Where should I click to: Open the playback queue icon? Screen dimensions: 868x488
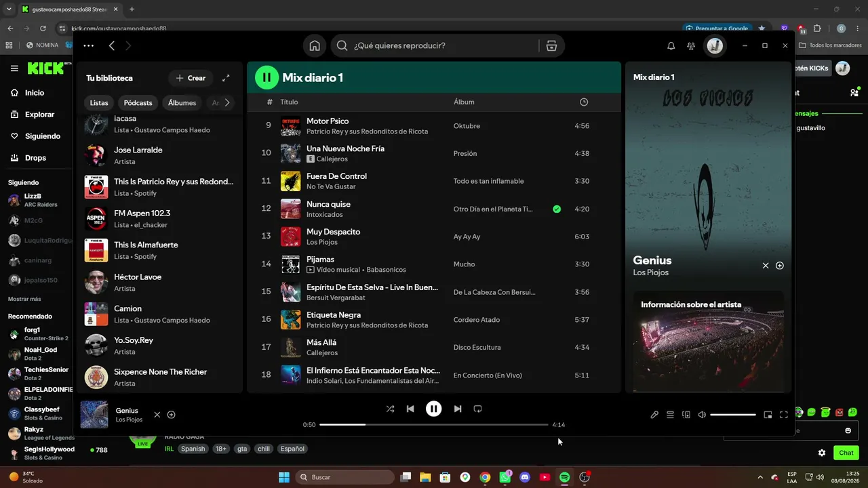[x=670, y=415]
